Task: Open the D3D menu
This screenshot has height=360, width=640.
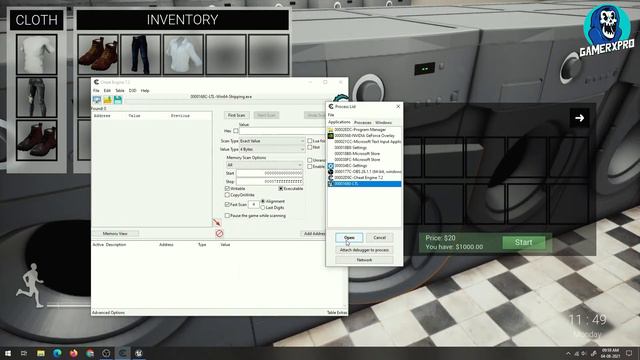Action: coord(133,91)
